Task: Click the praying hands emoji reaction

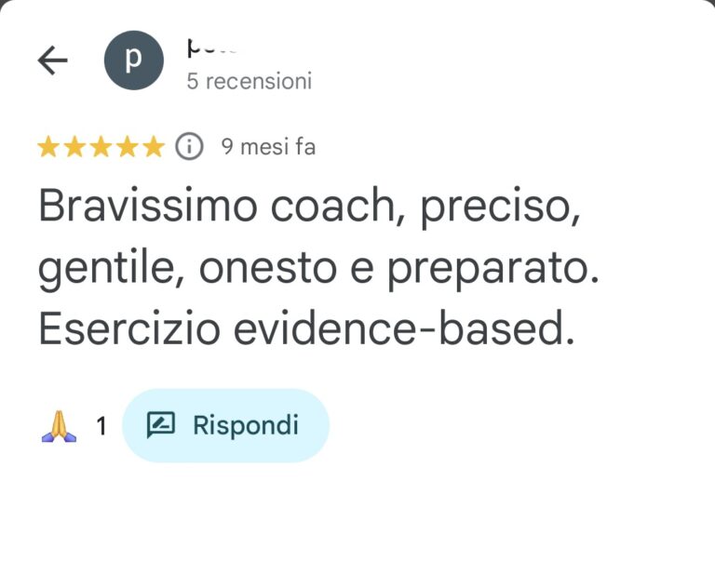Action: [59, 426]
